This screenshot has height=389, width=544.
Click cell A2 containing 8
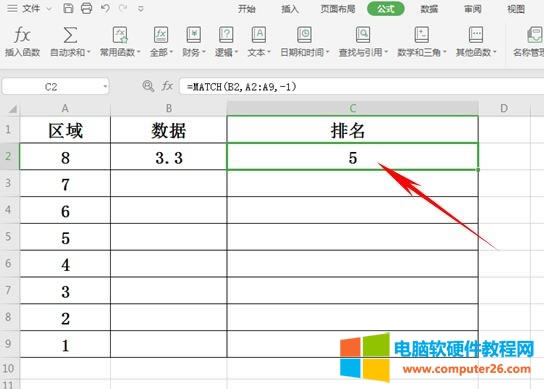tap(65, 157)
